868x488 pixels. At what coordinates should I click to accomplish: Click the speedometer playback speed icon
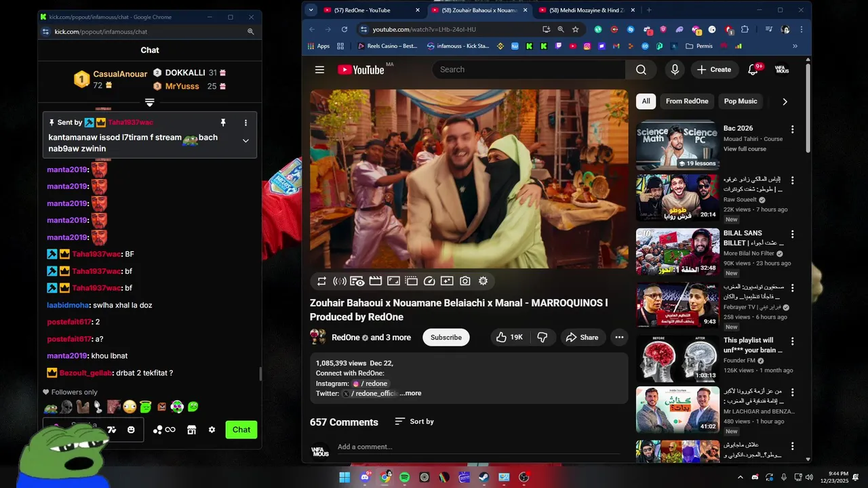coord(429,281)
